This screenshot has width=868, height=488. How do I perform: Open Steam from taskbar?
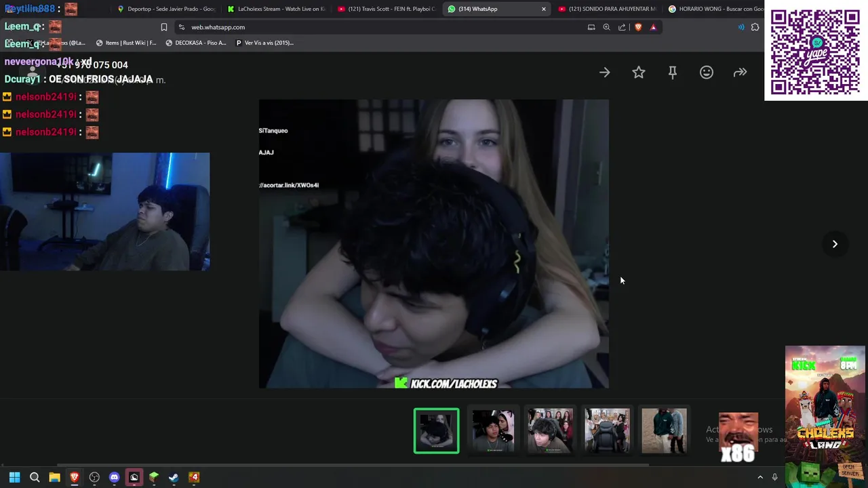coord(174,477)
